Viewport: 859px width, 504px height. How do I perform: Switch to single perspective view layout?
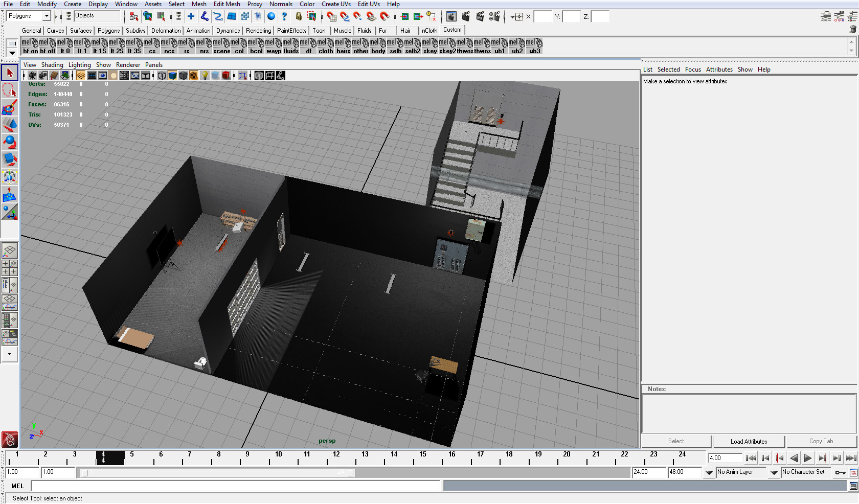pyautogui.click(x=10, y=250)
